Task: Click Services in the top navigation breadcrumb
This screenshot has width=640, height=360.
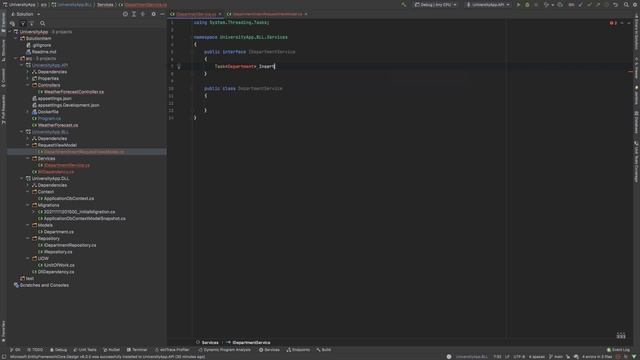Action: tap(105, 5)
